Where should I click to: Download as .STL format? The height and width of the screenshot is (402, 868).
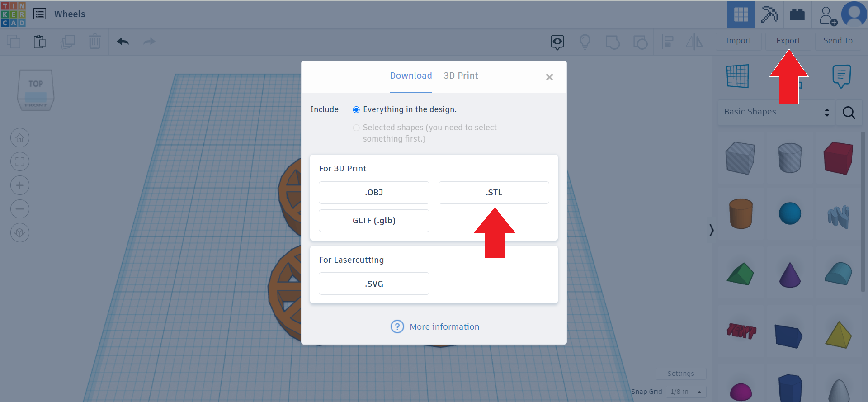[494, 193]
